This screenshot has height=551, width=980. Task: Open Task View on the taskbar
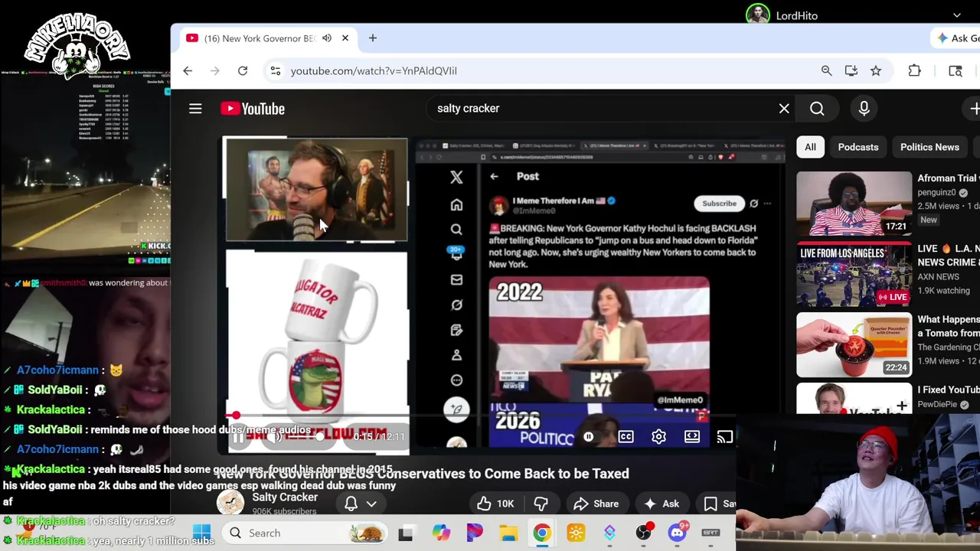coord(405,533)
